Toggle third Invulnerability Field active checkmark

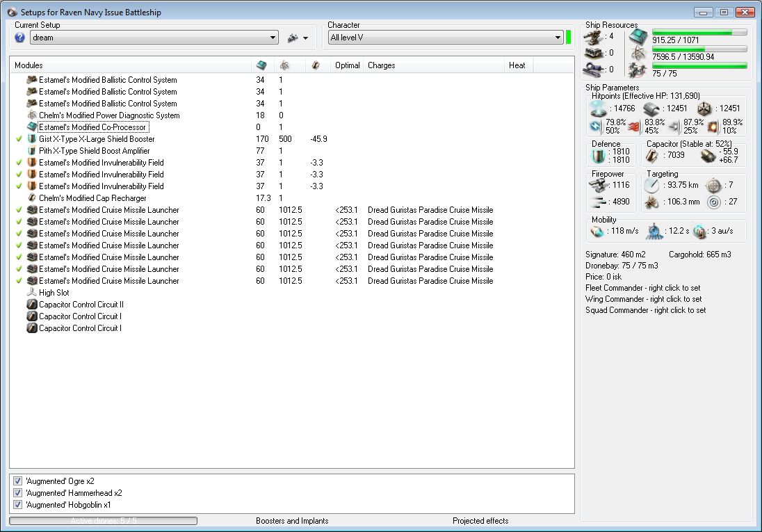pyautogui.click(x=19, y=186)
